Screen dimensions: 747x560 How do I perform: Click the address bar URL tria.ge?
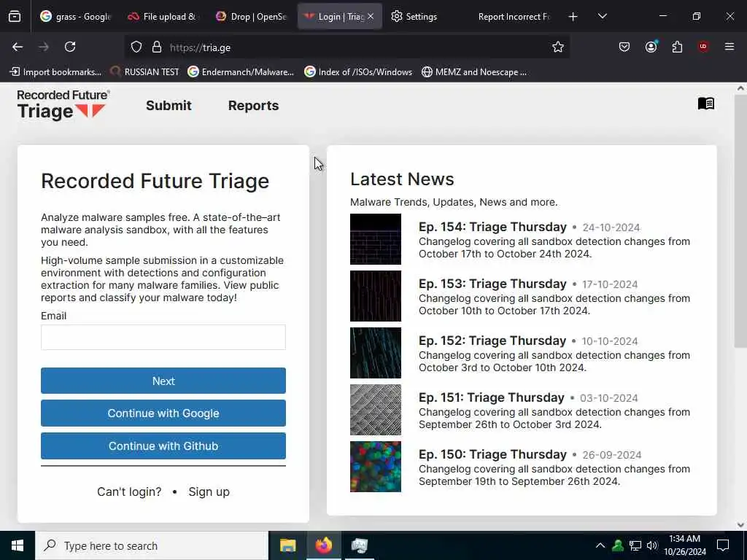pyautogui.click(x=200, y=47)
